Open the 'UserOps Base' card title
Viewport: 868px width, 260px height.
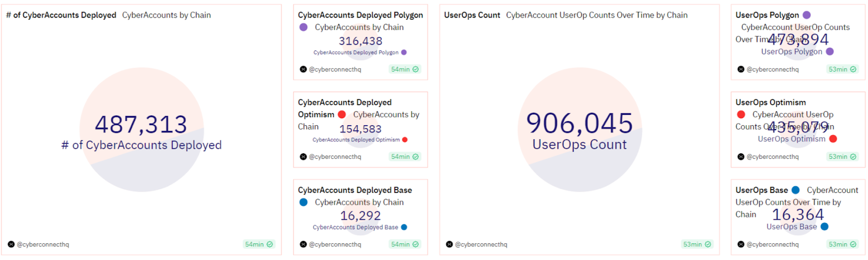(x=762, y=190)
